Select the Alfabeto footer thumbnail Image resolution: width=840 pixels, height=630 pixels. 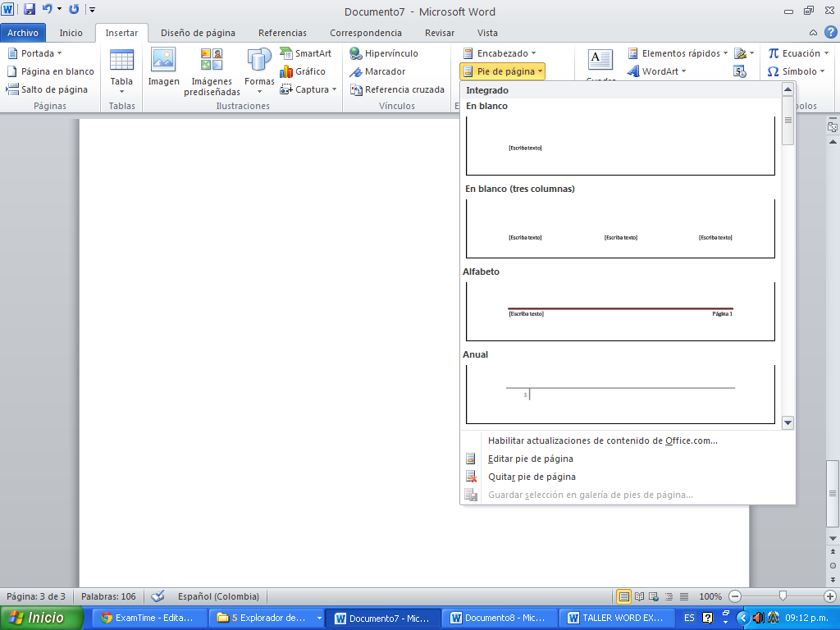click(620, 311)
